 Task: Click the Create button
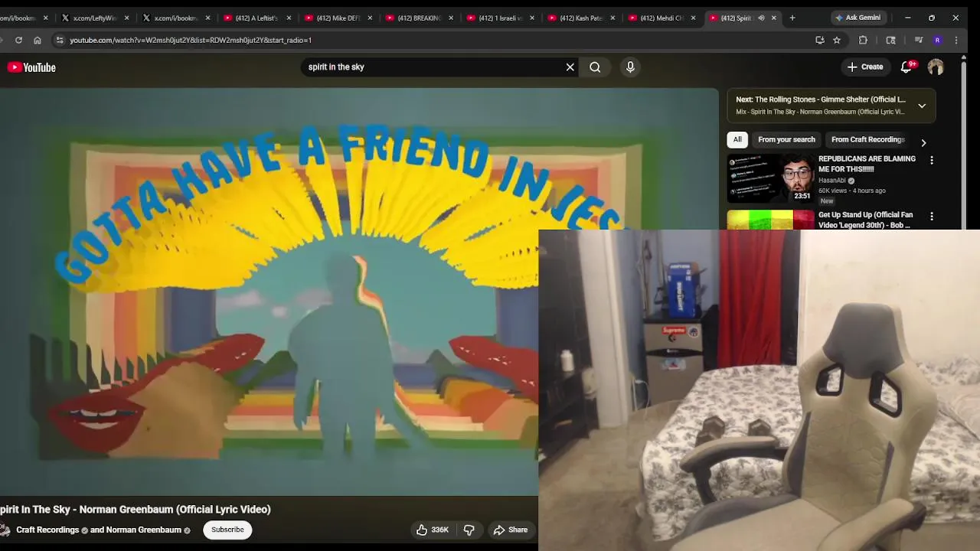pyautogui.click(x=865, y=67)
